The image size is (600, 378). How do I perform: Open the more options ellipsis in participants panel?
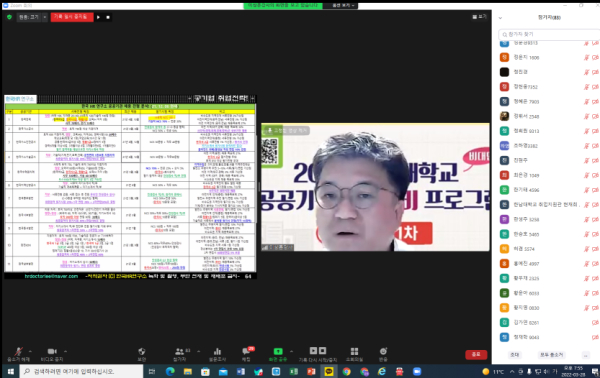point(585,355)
